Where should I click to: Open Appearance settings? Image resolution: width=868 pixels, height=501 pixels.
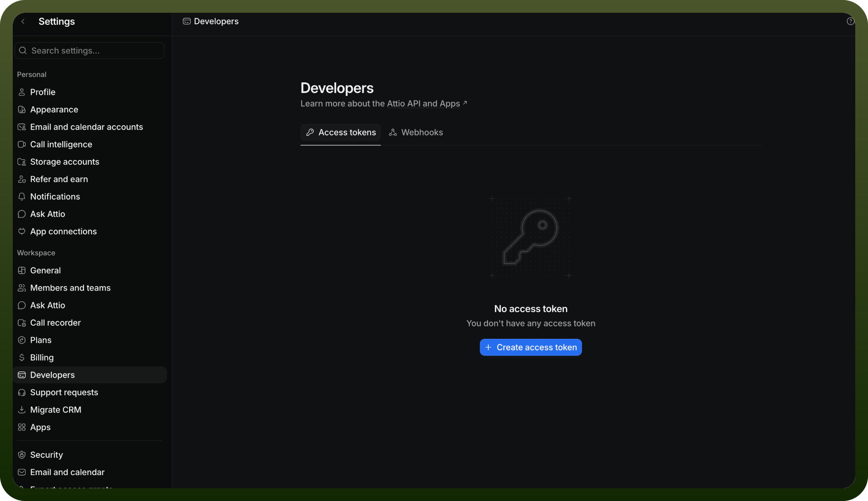pyautogui.click(x=90, y=110)
